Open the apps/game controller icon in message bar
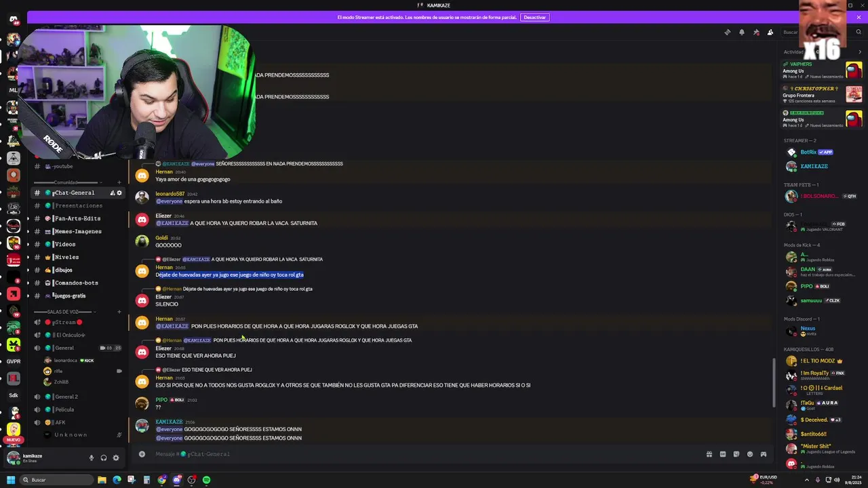This screenshot has height=488, width=868. [x=764, y=454]
